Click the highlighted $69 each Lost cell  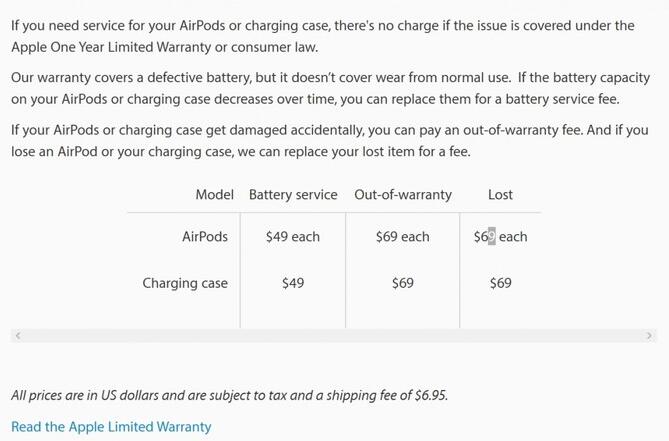(x=500, y=236)
